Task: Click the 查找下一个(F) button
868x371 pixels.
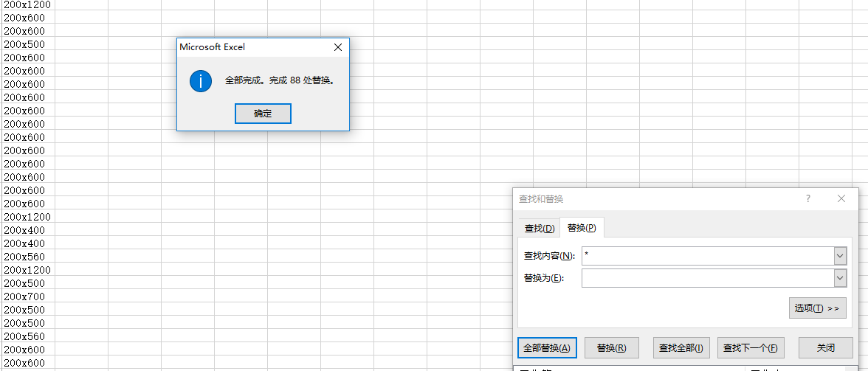Action: 751,348
